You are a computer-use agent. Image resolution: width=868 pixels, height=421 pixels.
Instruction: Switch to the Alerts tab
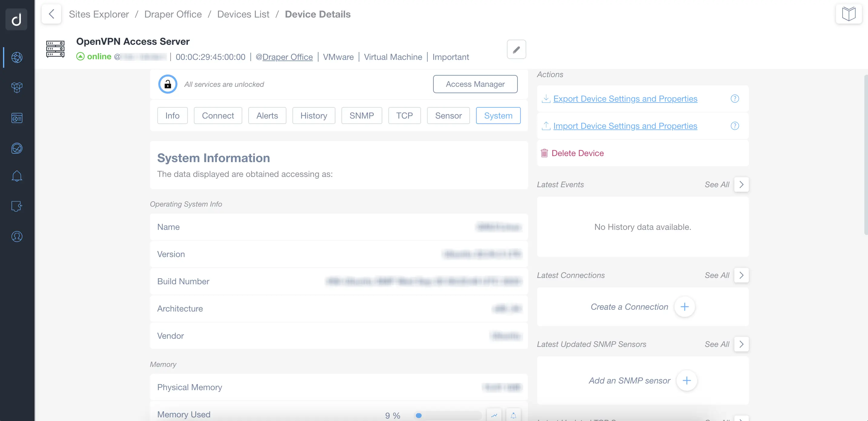[267, 116]
